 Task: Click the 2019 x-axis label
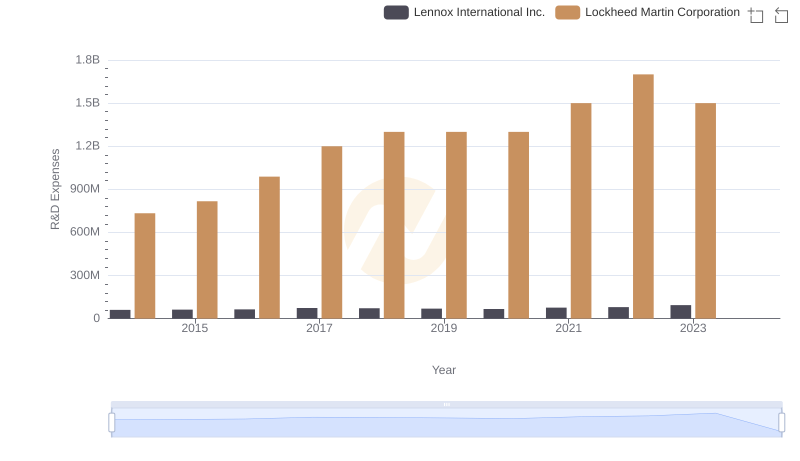tap(443, 328)
